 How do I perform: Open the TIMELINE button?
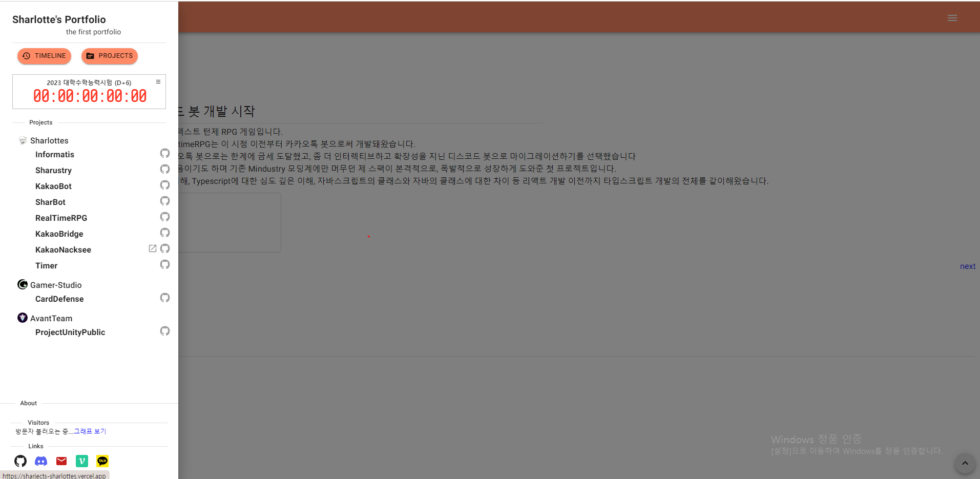[44, 56]
